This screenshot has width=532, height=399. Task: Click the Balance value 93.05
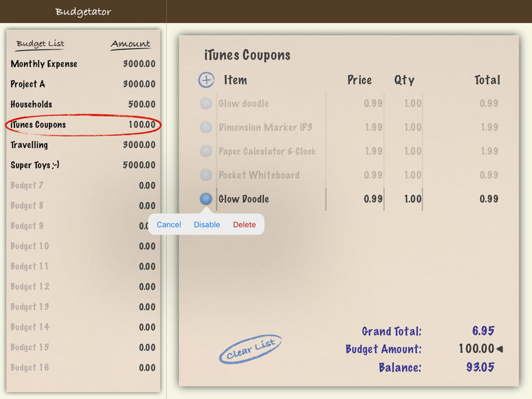pos(480,367)
